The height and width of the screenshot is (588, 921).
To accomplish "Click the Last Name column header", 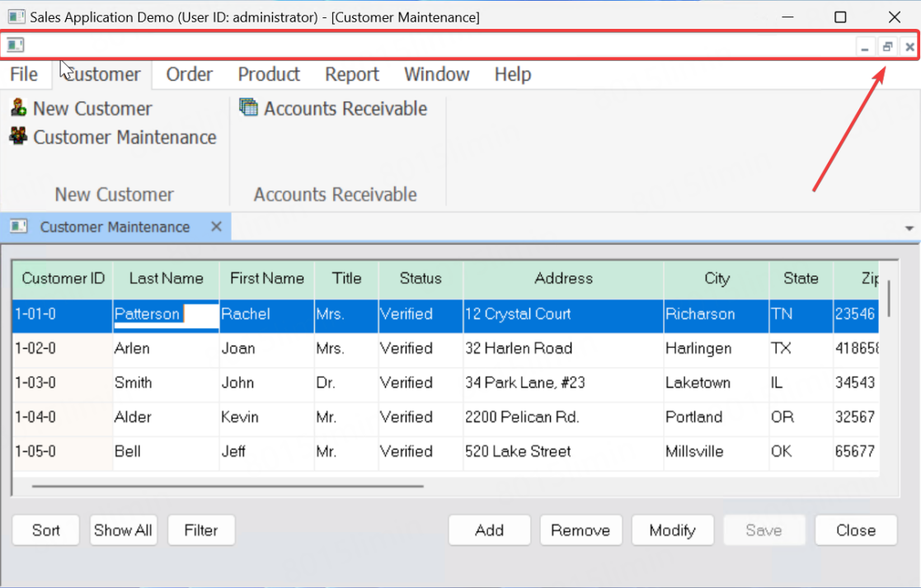I will point(166,279).
